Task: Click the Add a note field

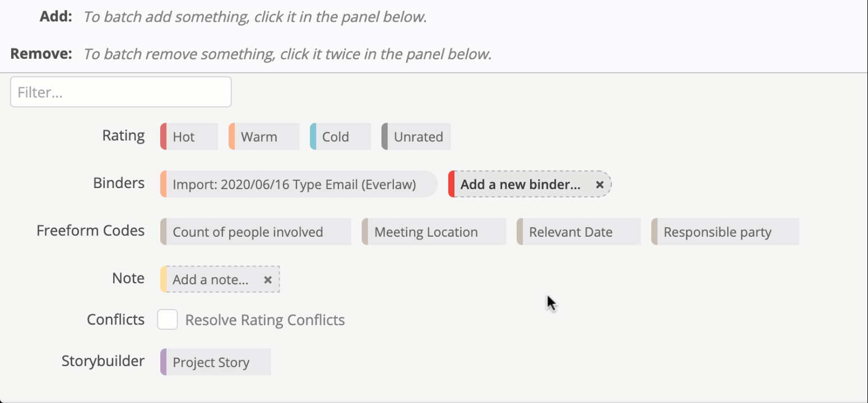Action: [x=210, y=280]
